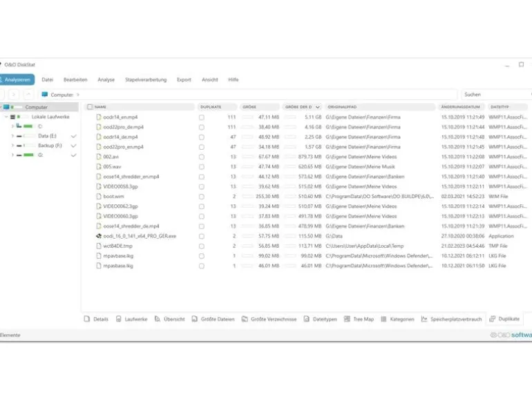Screen dimensions: 532x399
Task: Check the box for 002.avi
Action: coord(202,157)
